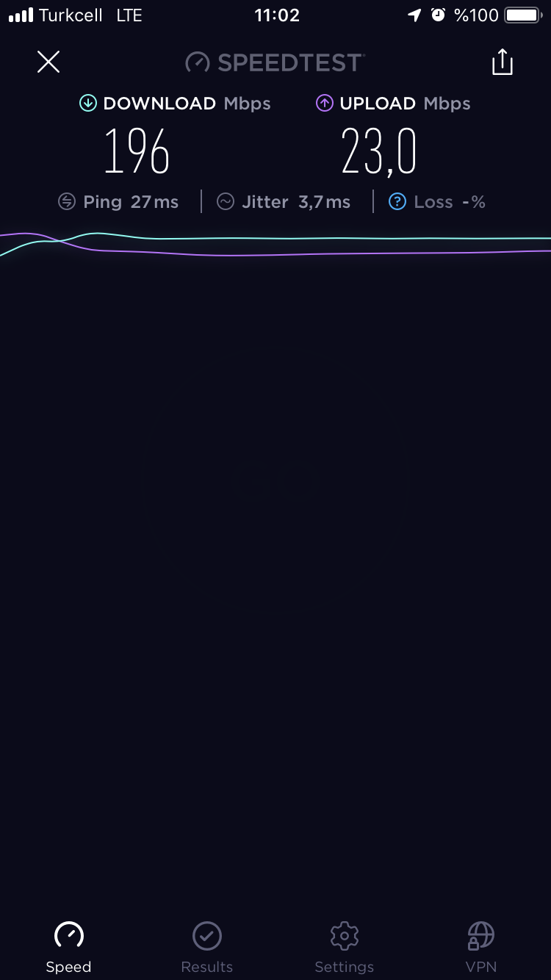
Task: Tap the 196 download speed value
Action: tap(137, 151)
